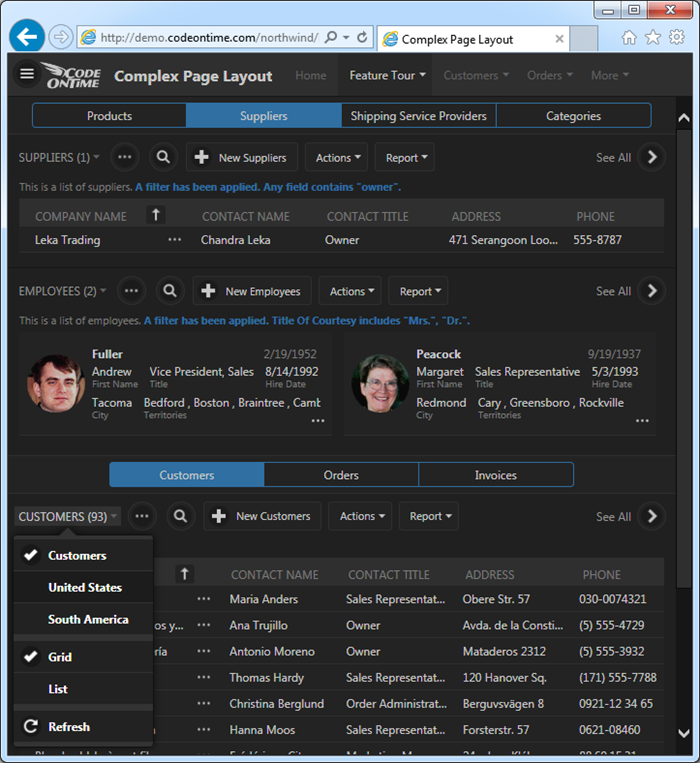This screenshot has width=700, height=763.
Task: Expand SUPPLIERS (1) view dropdown
Action: pyautogui.click(x=59, y=158)
